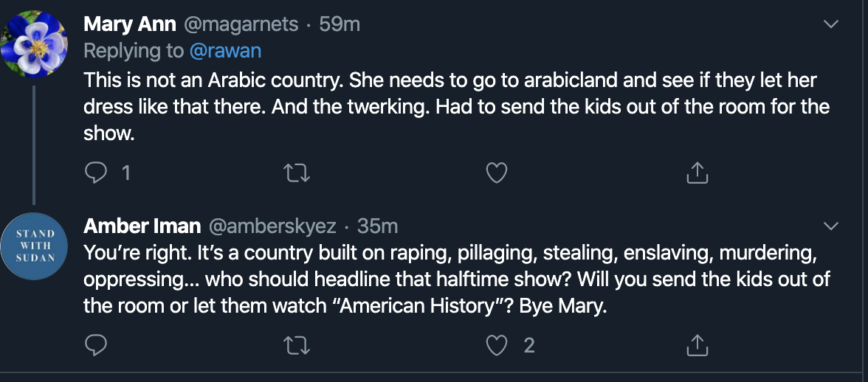Image resolution: width=868 pixels, height=382 pixels.
Task: Retweet Mary Ann's tweet
Action: 297,173
